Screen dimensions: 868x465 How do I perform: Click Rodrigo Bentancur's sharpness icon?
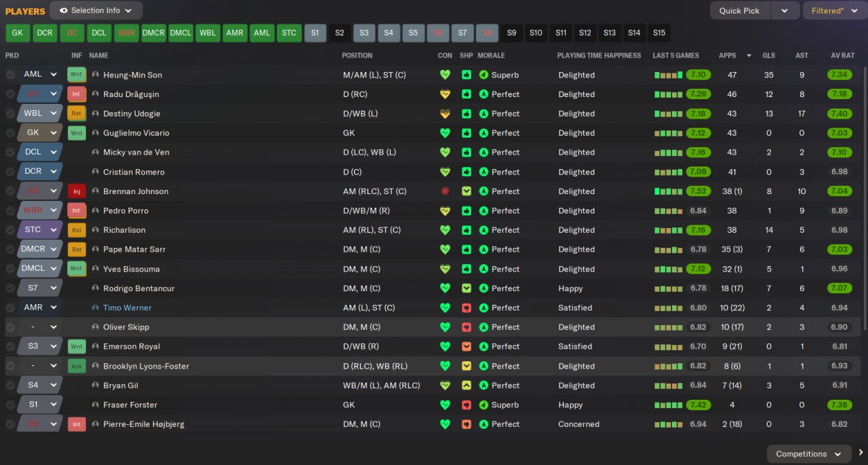pos(467,289)
